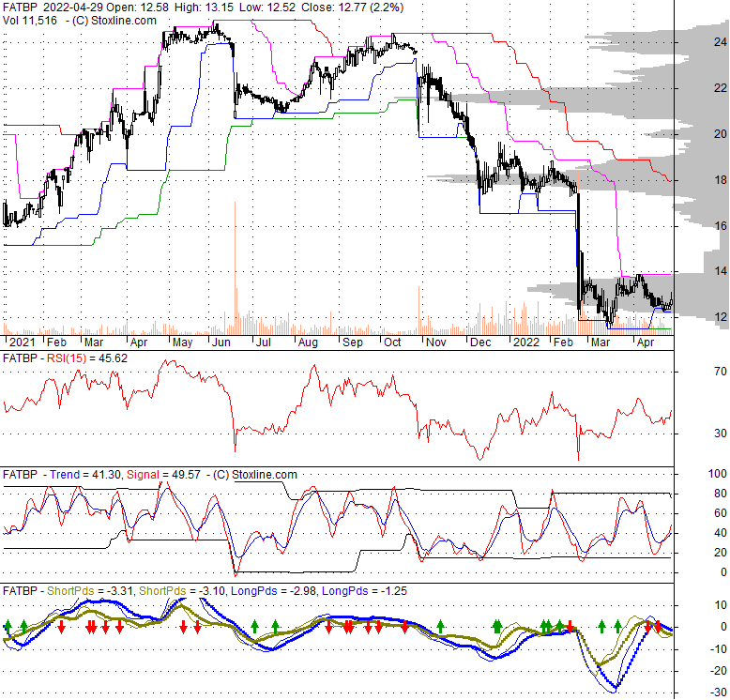Click the LongPds value '-1.25'
The height and width of the screenshot is (700, 730).
[394, 591]
